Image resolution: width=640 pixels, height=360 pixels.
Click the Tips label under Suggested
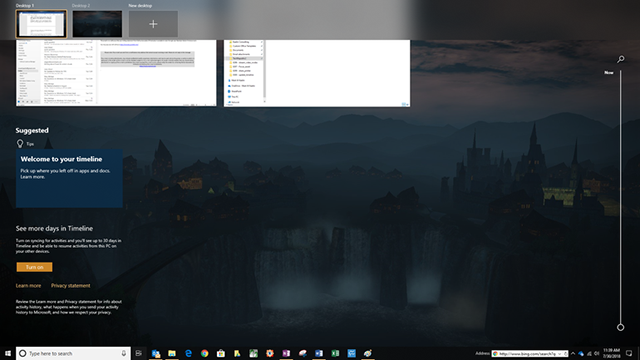[30, 144]
